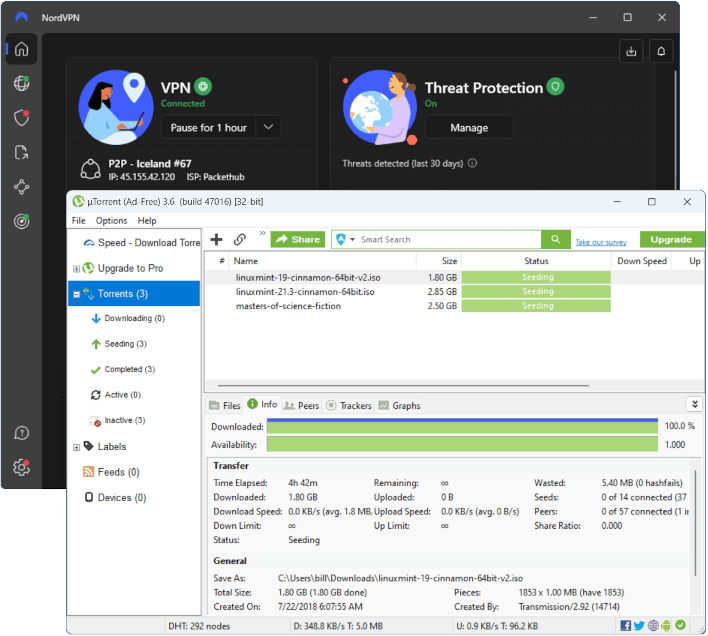The width and height of the screenshot is (708, 636).
Task: Click the green Smart Search magnifier button
Action: [556, 239]
